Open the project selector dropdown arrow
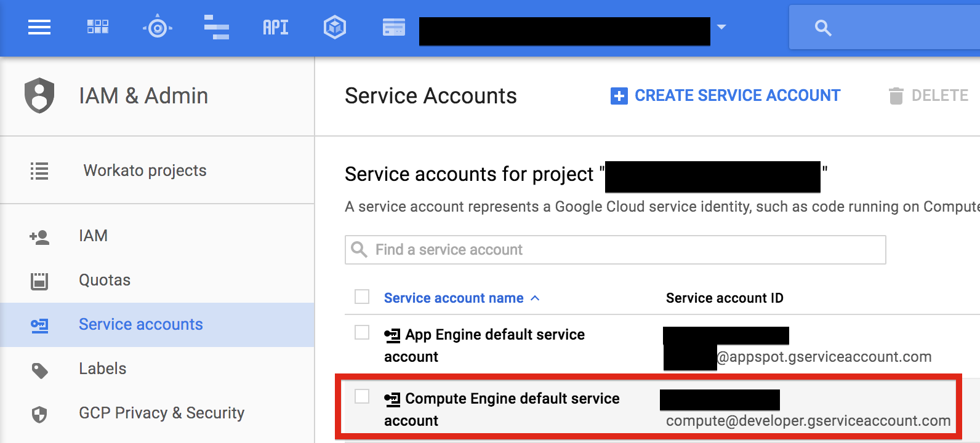 (x=721, y=27)
